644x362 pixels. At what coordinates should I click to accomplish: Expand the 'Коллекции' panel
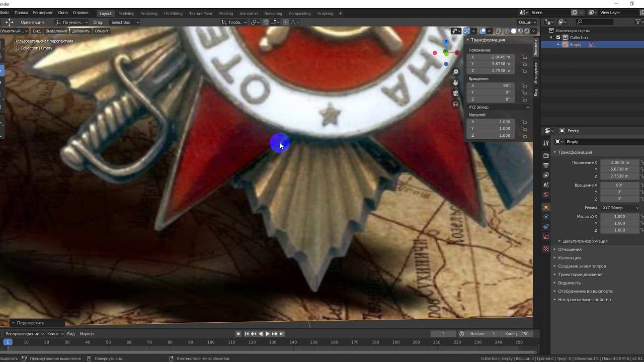(x=569, y=258)
